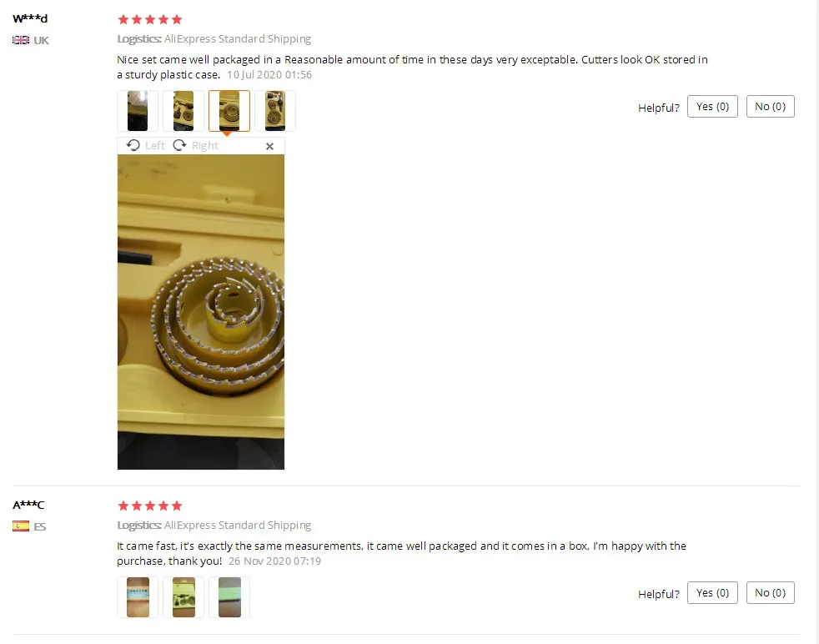Vote No on A***C's review

coord(771,593)
